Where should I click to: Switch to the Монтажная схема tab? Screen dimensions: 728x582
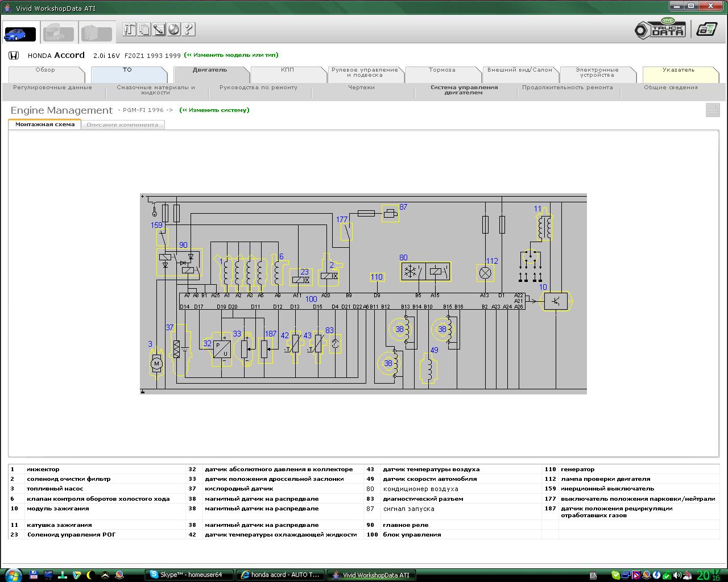(x=45, y=124)
